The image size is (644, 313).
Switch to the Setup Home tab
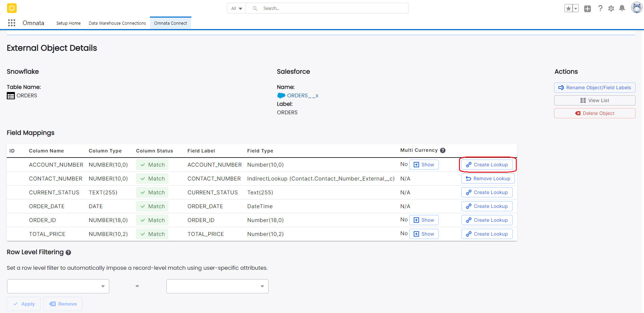tap(68, 23)
